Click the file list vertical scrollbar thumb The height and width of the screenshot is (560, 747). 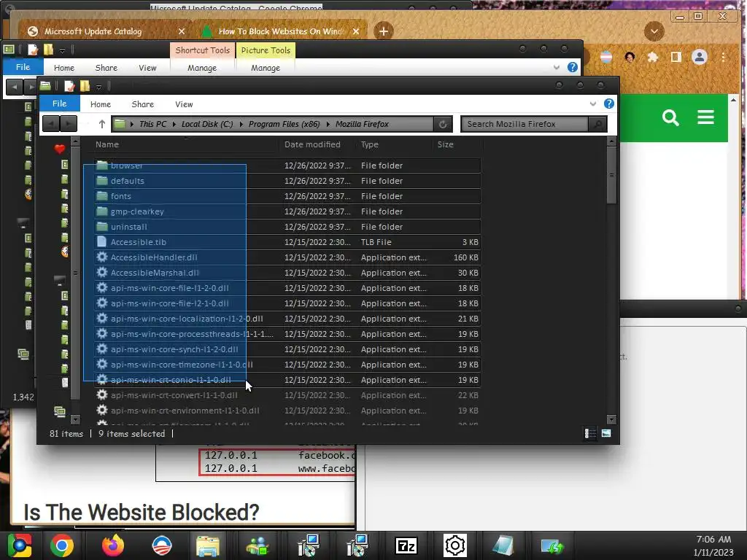612,175
